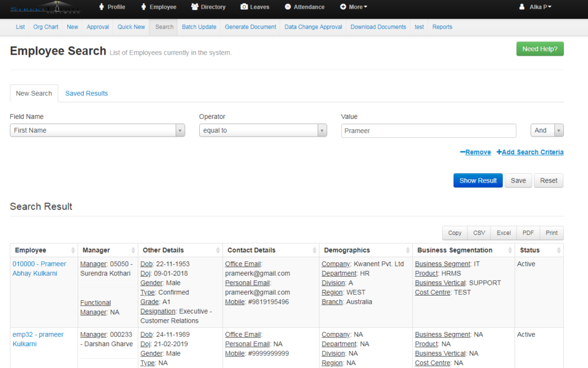Export search results as CSV
Screen dimensions: 588x368
(x=479, y=233)
